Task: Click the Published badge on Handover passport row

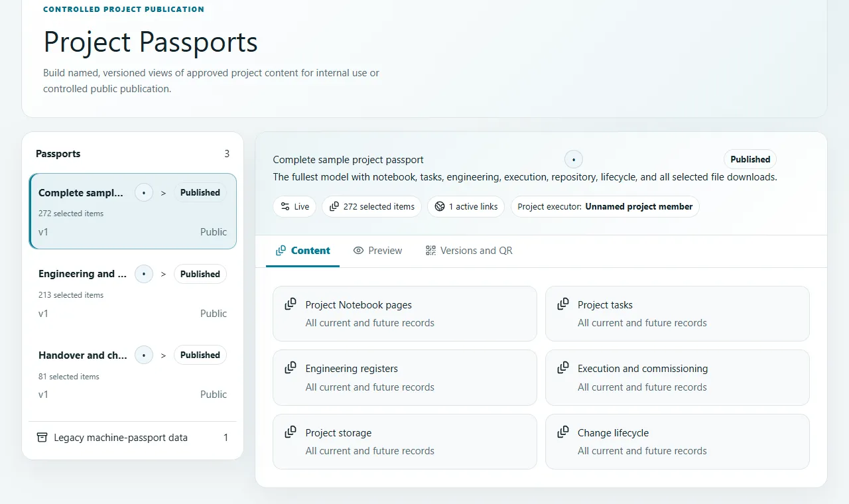Action: 200,355
